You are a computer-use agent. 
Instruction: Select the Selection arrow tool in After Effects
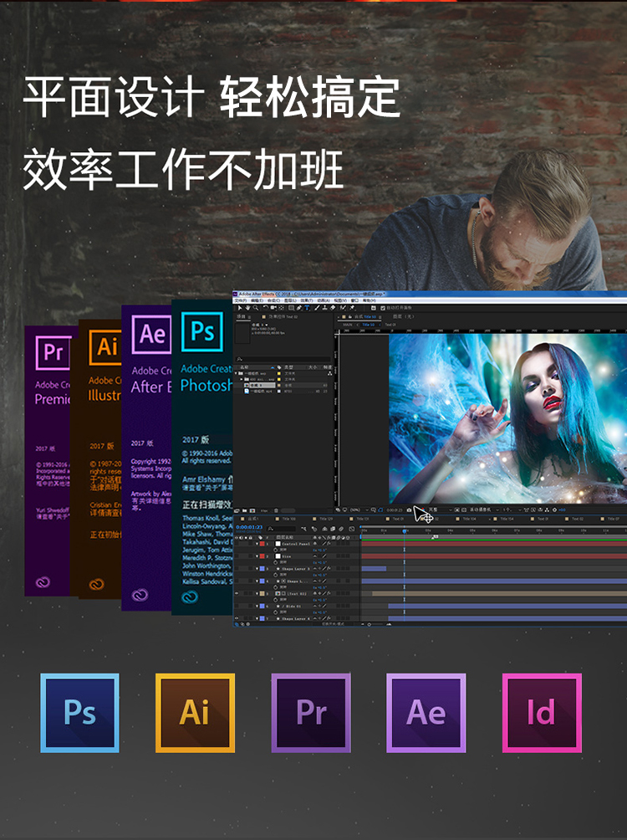(240, 308)
